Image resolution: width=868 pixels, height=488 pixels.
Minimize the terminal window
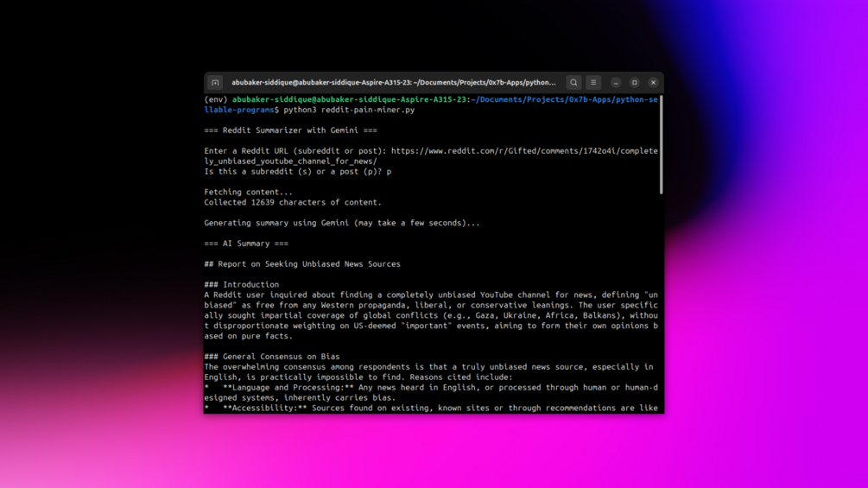click(x=616, y=82)
